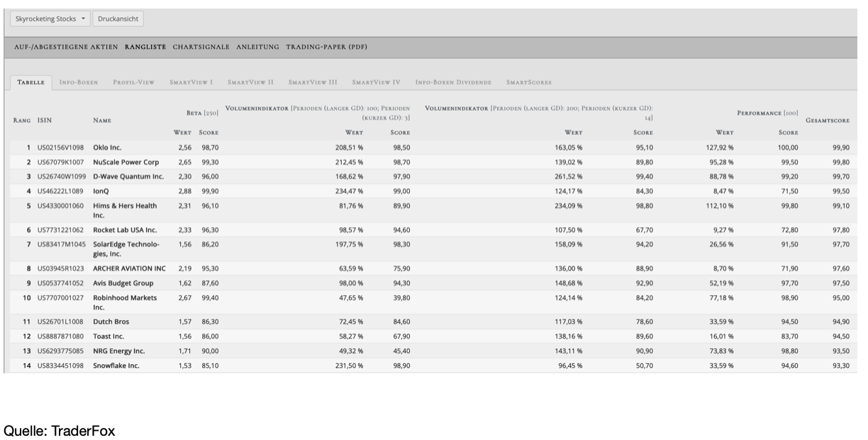The width and height of the screenshot is (868, 440).
Task: Click the Beta [250] column header
Action: coord(202,113)
